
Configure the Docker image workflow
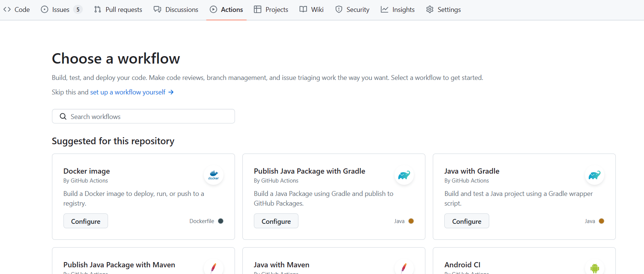(86, 221)
